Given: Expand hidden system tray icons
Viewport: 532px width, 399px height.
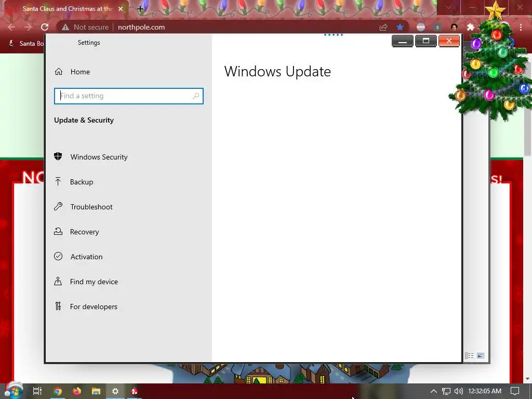Looking at the screenshot, I should 433,391.
